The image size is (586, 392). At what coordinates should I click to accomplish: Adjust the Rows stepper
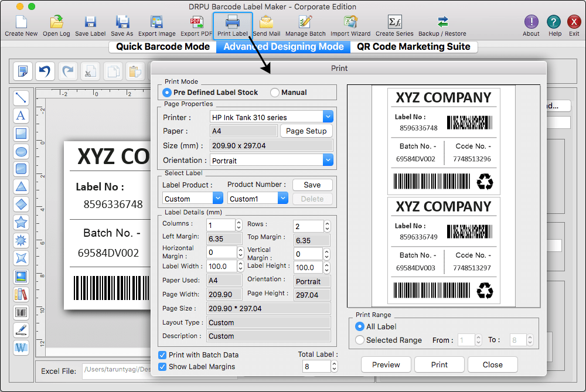tap(327, 226)
